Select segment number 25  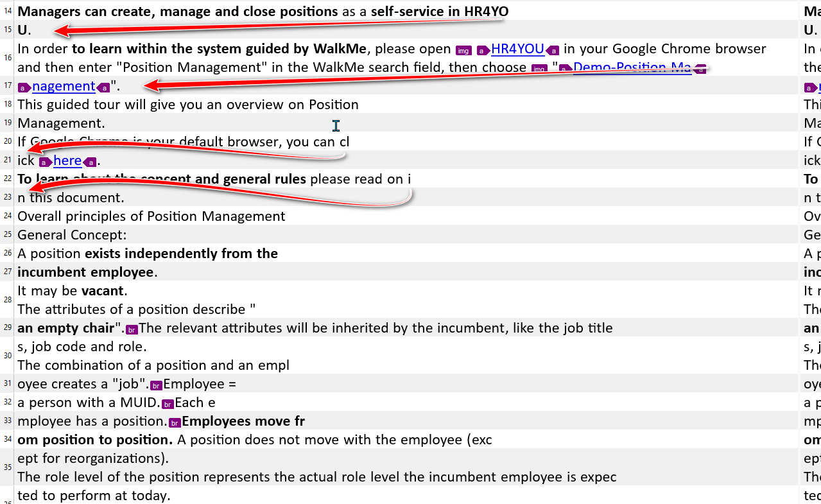[x=8, y=235]
